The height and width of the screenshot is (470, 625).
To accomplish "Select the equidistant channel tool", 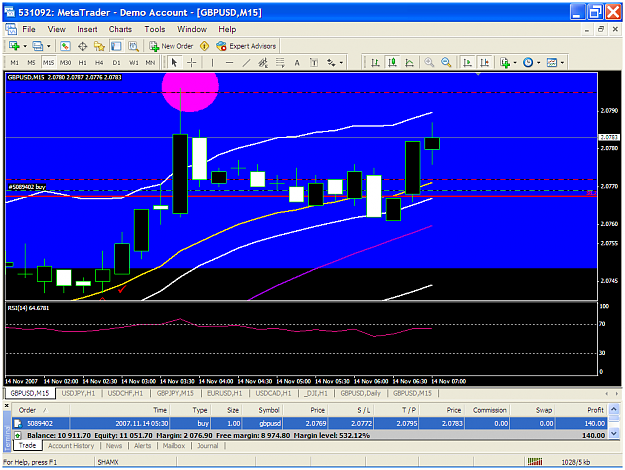I will (263, 63).
